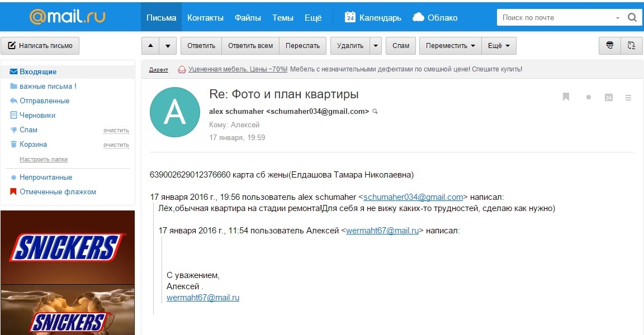Click the Ответить reply button
644x335 pixels.
tap(201, 46)
